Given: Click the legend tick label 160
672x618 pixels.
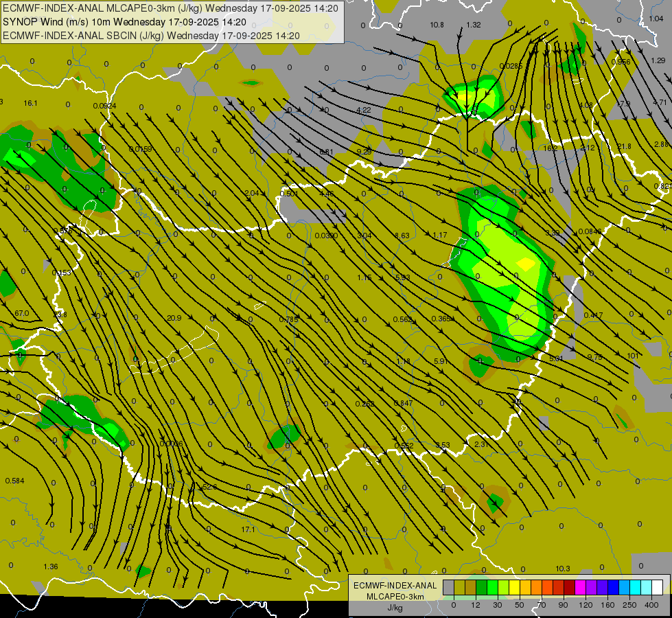Looking at the screenshot, I should coord(607,605).
